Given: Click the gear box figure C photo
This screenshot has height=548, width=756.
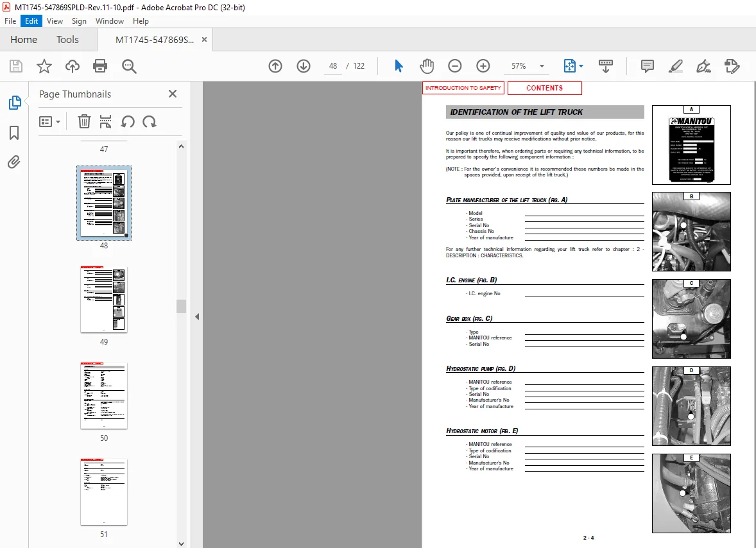Looking at the screenshot, I should click(x=691, y=319).
